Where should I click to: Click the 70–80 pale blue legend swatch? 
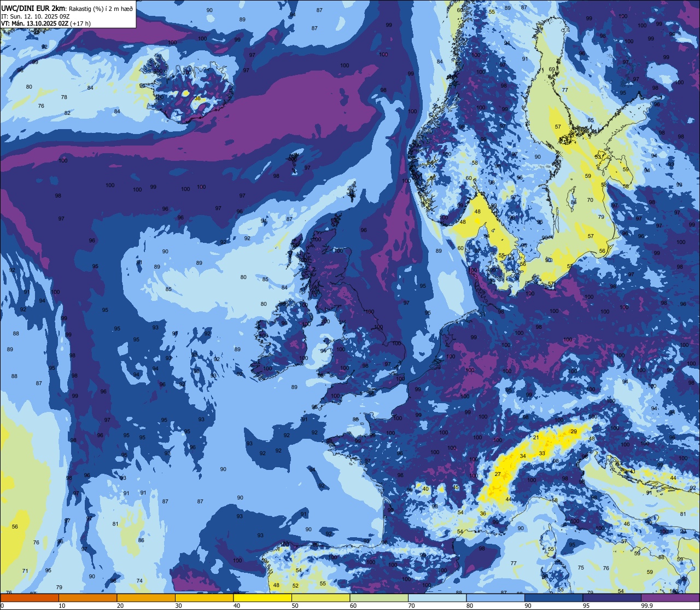pyautogui.click(x=437, y=597)
